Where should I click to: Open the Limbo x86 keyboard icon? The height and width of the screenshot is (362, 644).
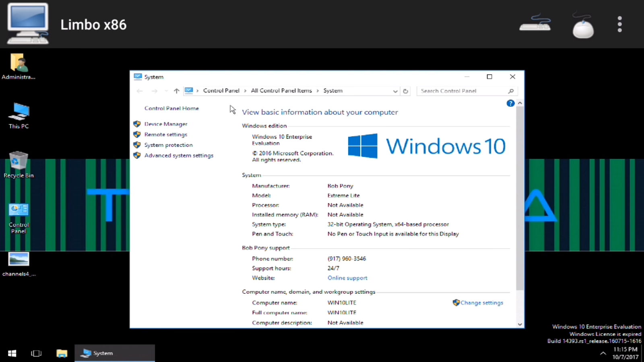pyautogui.click(x=535, y=23)
